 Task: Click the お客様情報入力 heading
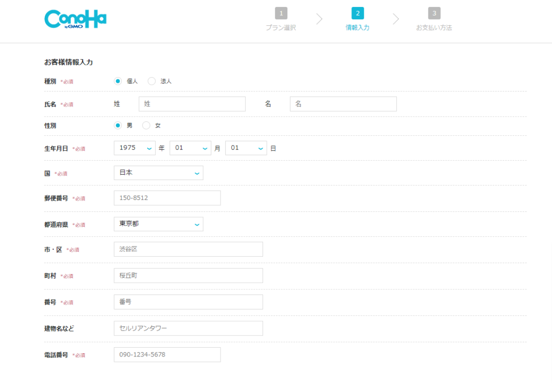tap(68, 63)
